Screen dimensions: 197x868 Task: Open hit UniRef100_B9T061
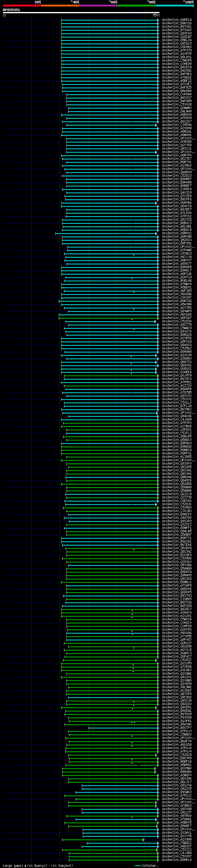tap(176, 26)
